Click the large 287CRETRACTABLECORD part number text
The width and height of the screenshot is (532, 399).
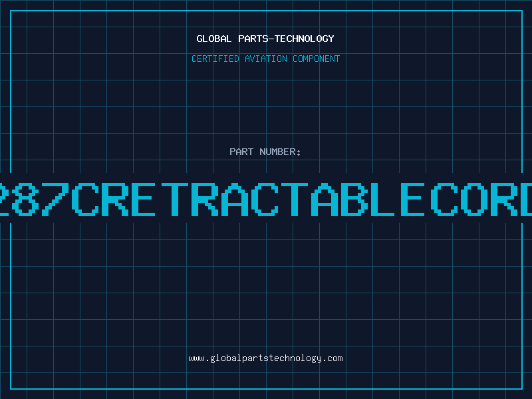pyautogui.click(x=266, y=199)
